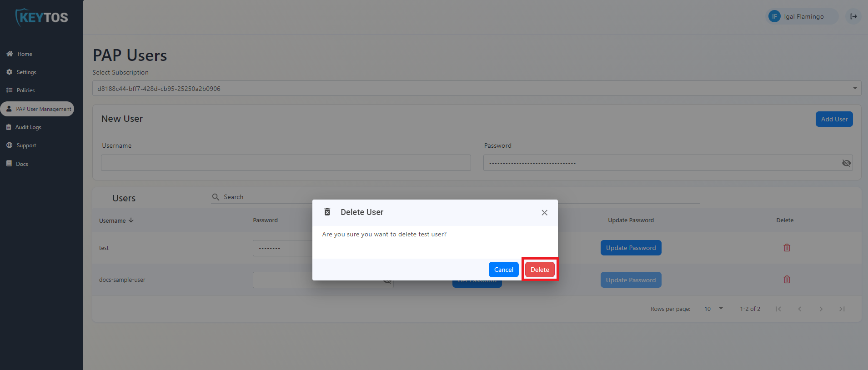The width and height of the screenshot is (868, 370).
Task: Open Rows per page dropdown
Action: tap(713, 309)
